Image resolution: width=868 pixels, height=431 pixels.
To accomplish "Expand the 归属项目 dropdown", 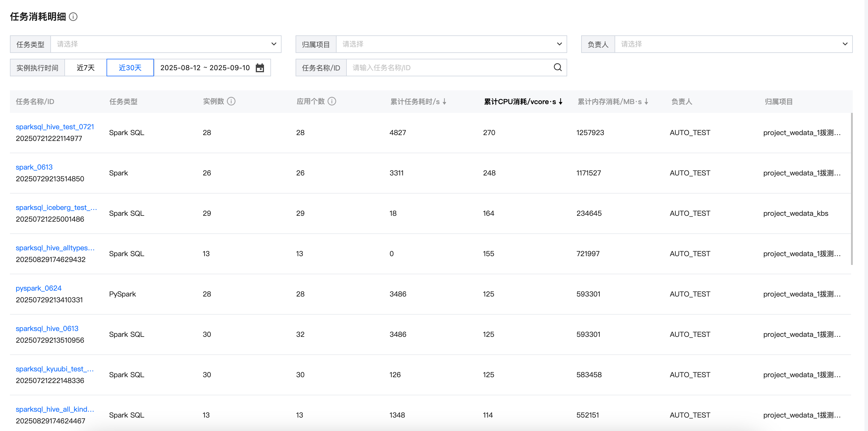I will [x=451, y=44].
